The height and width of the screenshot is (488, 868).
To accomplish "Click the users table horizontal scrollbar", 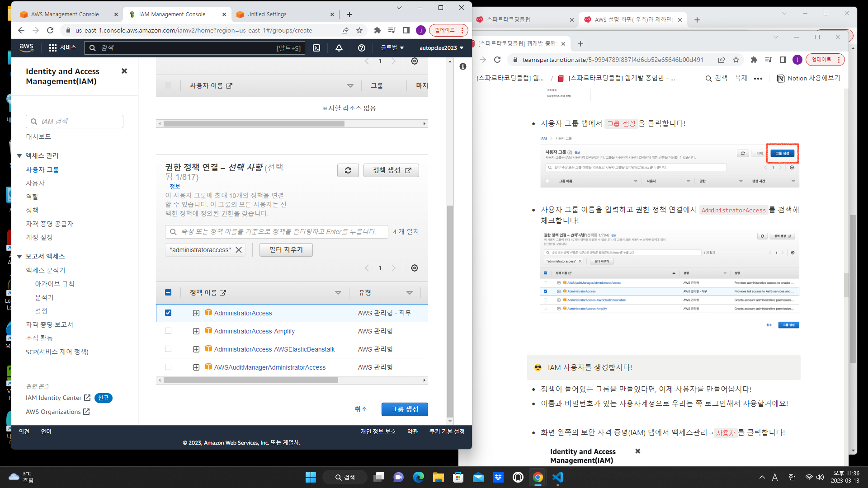I will click(x=254, y=124).
